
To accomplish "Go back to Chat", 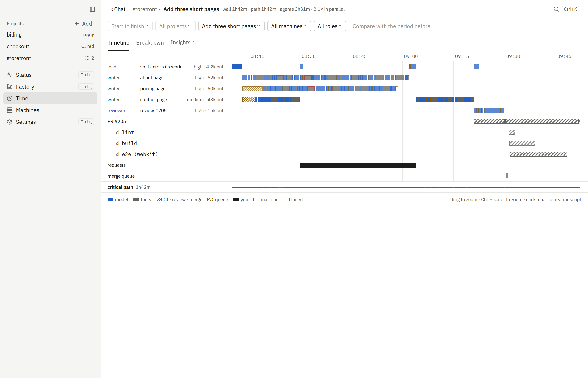I will tap(118, 9).
